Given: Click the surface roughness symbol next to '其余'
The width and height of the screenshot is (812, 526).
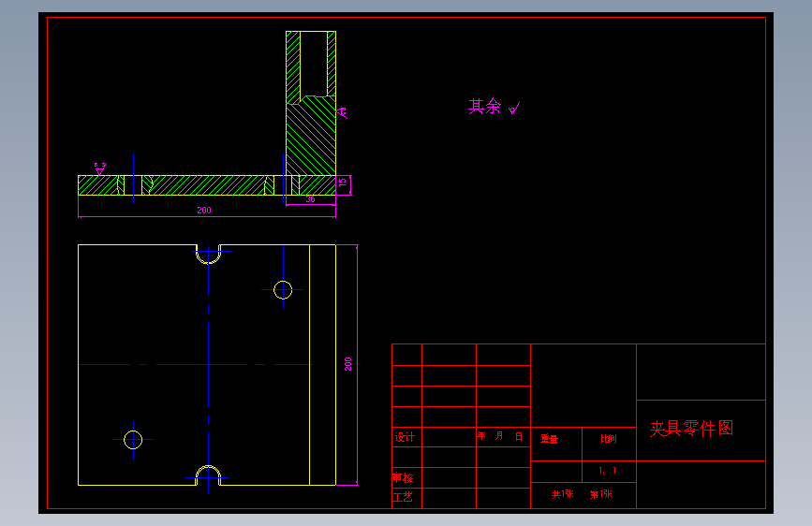Looking at the screenshot, I should pos(514,109).
